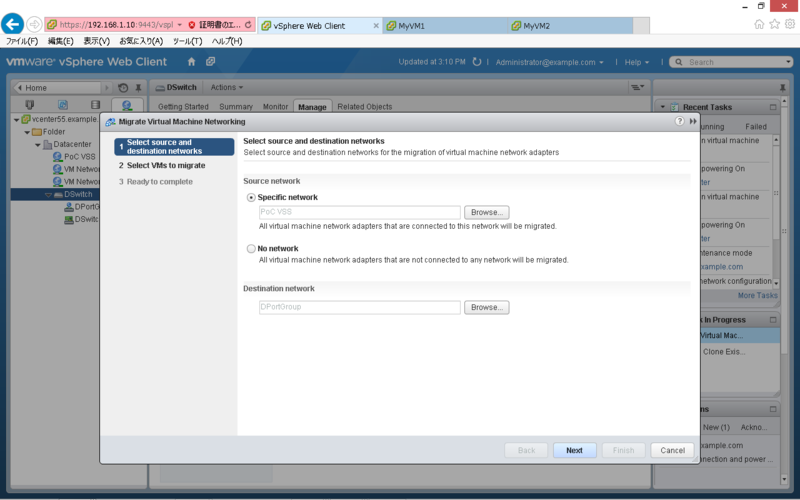Image resolution: width=800 pixels, height=500 pixels.
Task: Pin the navigator panel
Action: [x=138, y=88]
